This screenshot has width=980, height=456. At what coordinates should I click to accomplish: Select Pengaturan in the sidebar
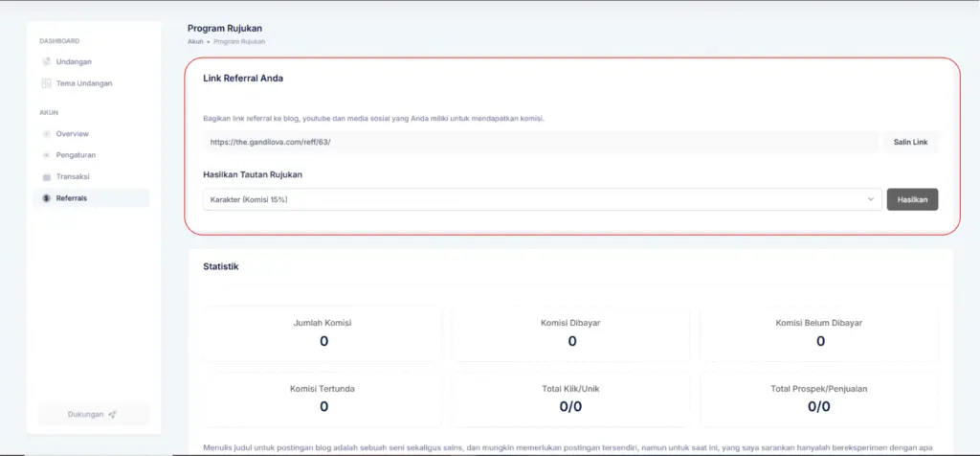coord(76,155)
